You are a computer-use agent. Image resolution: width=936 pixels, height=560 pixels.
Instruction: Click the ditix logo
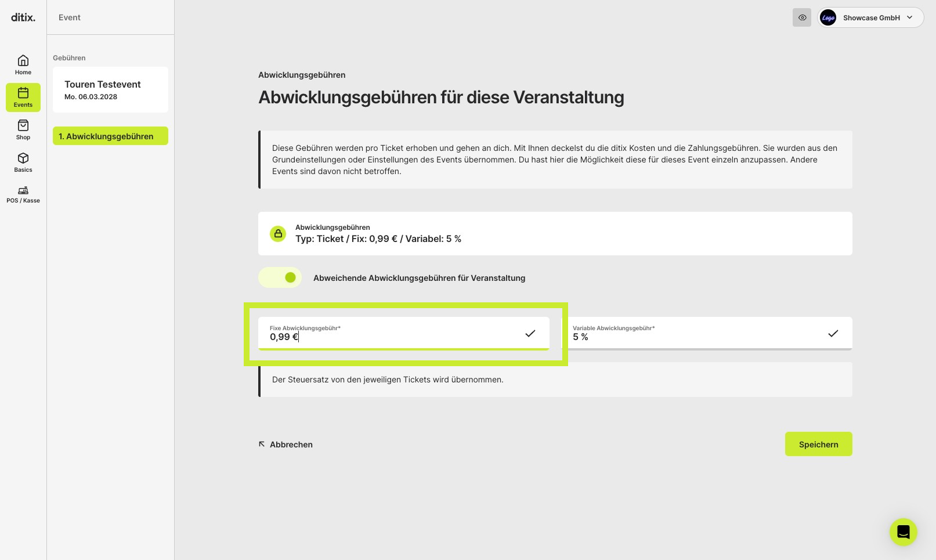23,17
